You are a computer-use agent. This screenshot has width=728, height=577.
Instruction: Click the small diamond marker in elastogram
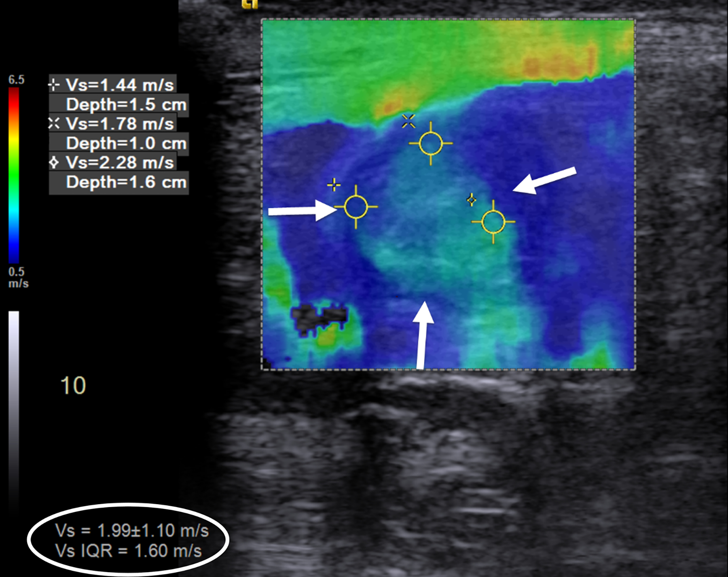pos(472,199)
